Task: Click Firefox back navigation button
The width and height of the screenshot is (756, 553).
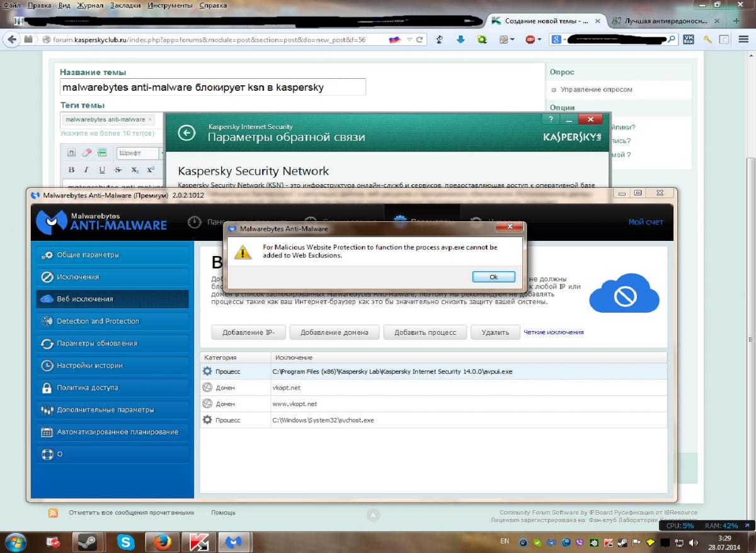Action: pos(11,39)
